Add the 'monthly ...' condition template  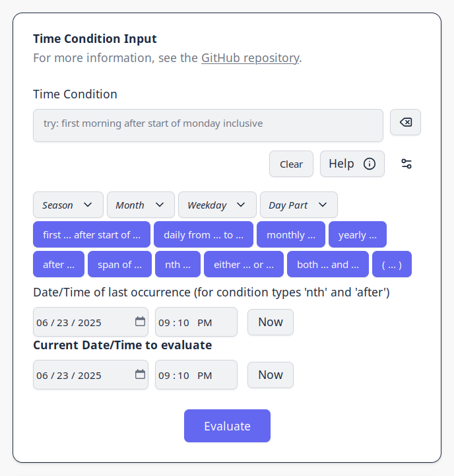click(x=291, y=234)
